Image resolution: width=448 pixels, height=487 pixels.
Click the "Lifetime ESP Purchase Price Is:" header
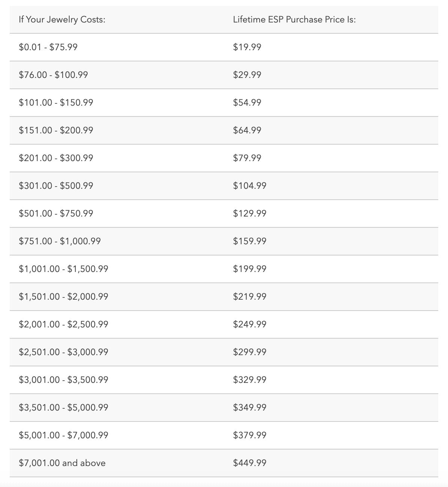294,19
